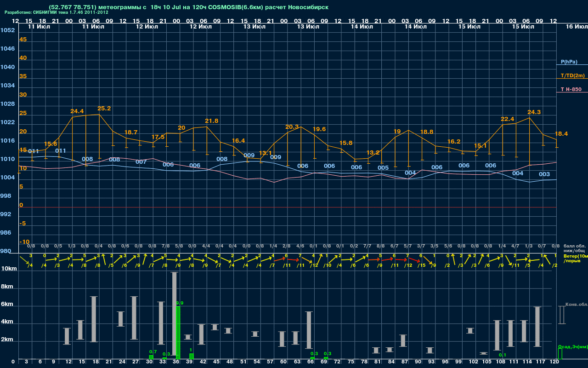Screen dimensions: 588x368
Task: Click the 19.6 temperature value
Action: 319,129
